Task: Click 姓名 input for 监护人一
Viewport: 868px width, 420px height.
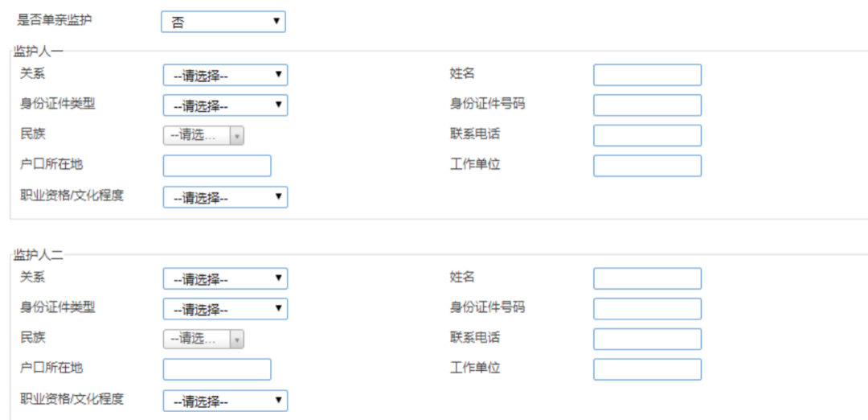Action: tap(647, 75)
